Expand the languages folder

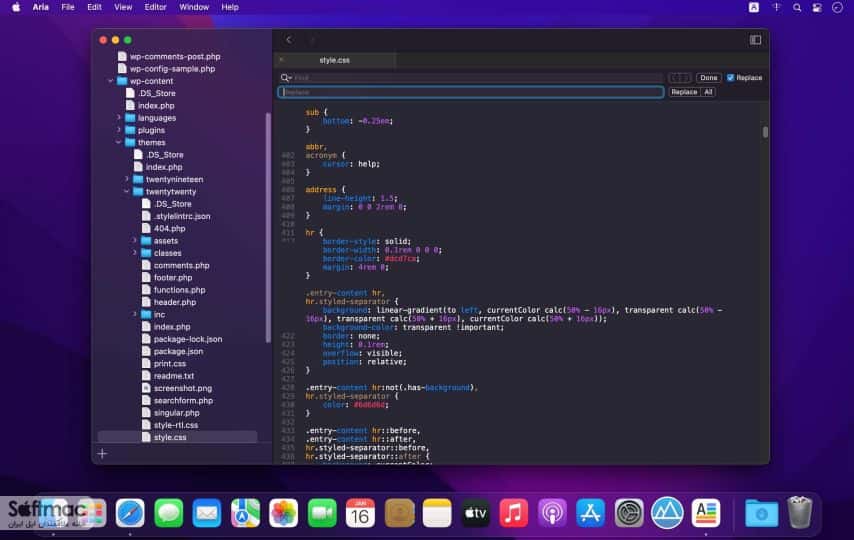pos(119,118)
